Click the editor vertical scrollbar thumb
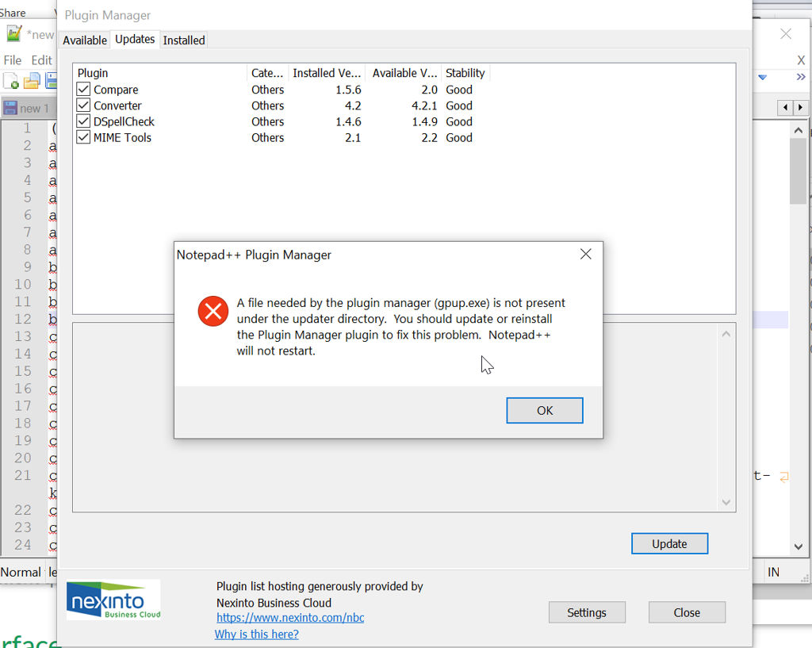The image size is (812, 648). [x=798, y=171]
